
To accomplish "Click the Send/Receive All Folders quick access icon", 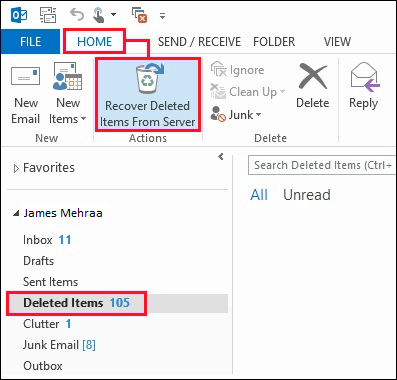I will 48,15.
